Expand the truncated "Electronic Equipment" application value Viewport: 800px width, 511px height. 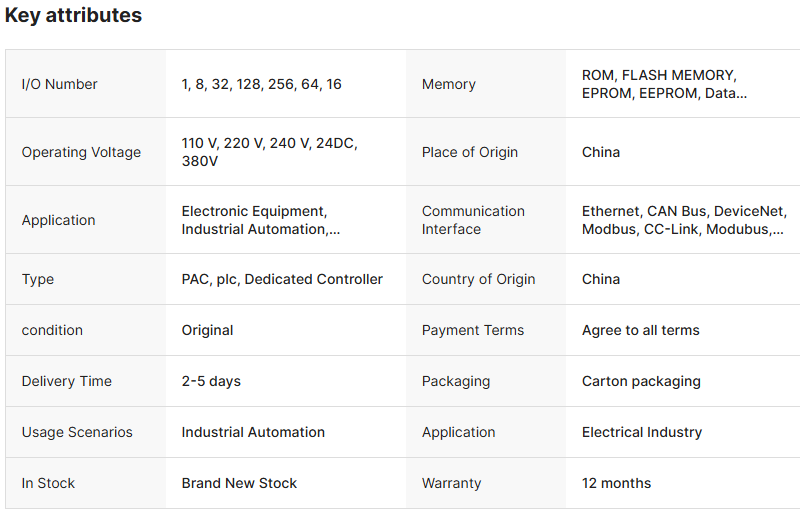pyautogui.click(x=260, y=220)
